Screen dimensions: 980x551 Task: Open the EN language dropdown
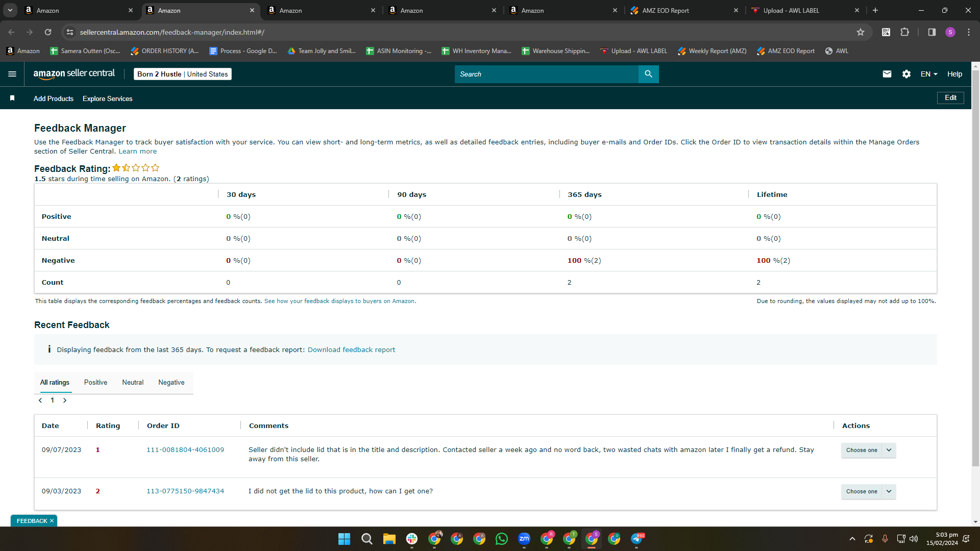pos(929,74)
